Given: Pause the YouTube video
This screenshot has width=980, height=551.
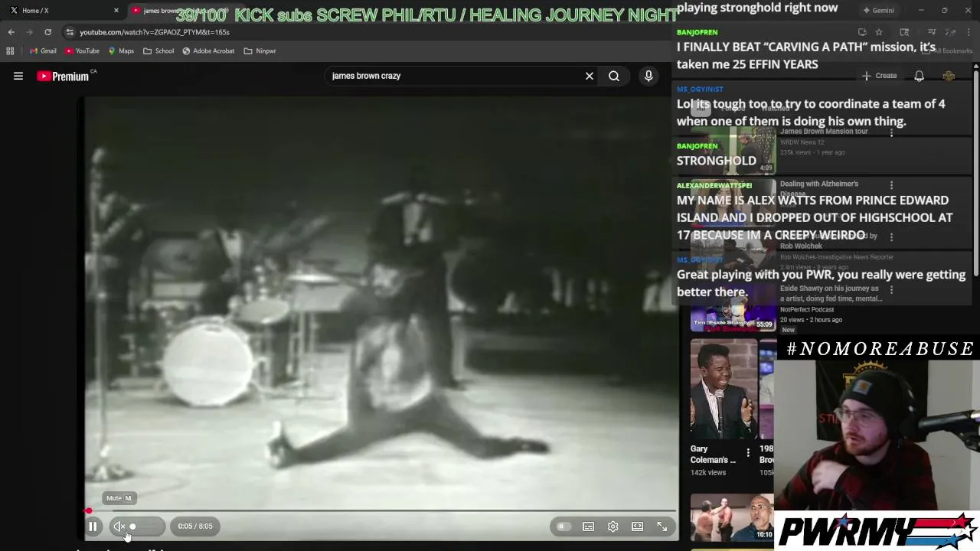Looking at the screenshot, I should pos(93,527).
